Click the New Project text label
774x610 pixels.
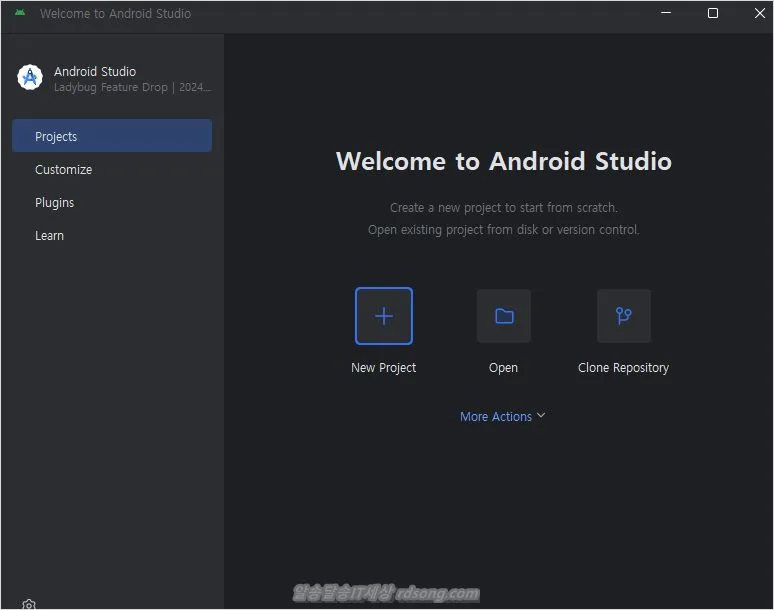[383, 368]
